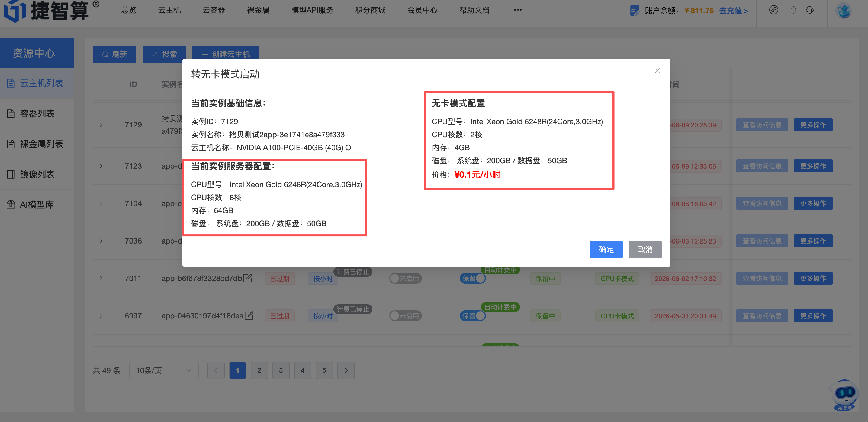868x422 pixels.
Task: Open 模型API服务 in top navigation
Action: 312,11
